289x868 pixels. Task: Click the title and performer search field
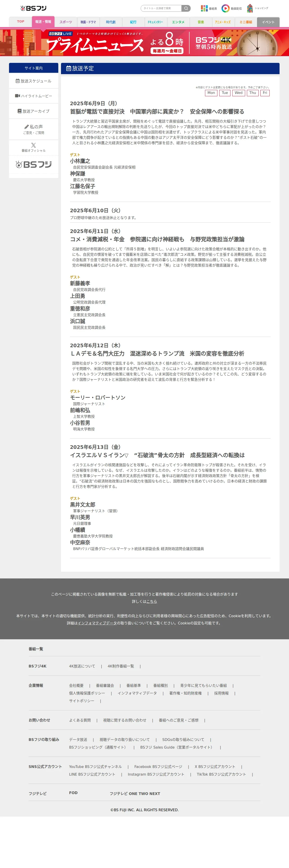(x=161, y=8)
